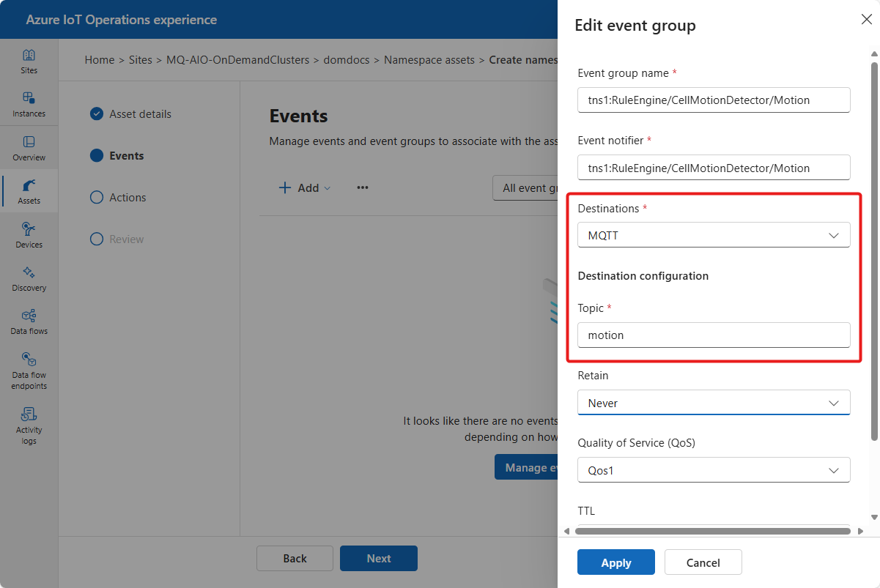Open Discovery in the sidebar
Image resolution: width=880 pixels, height=588 pixels.
[29, 279]
